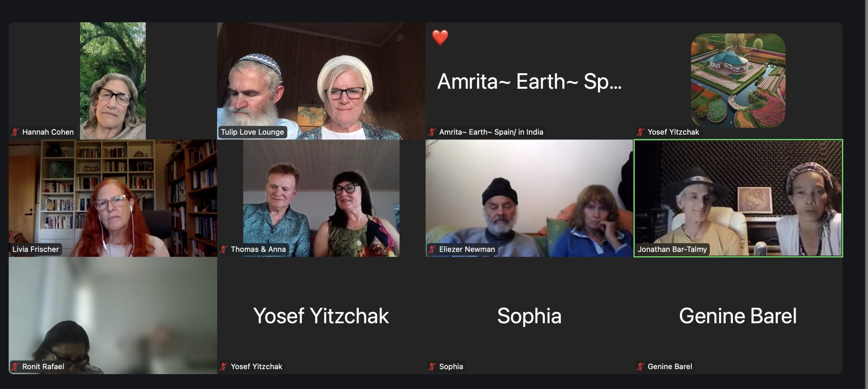Click the Jonathan Bar-Talmy name label
The image size is (868, 389).
point(672,249)
